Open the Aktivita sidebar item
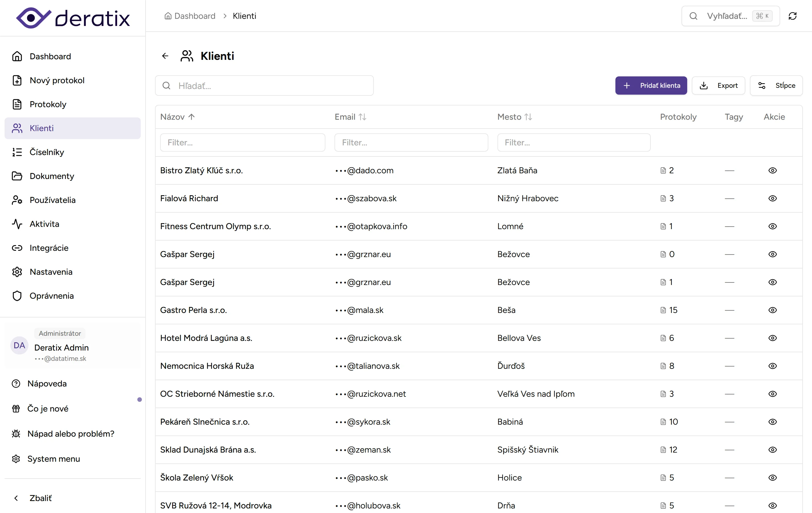The height and width of the screenshot is (513, 812). click(44, 224)
